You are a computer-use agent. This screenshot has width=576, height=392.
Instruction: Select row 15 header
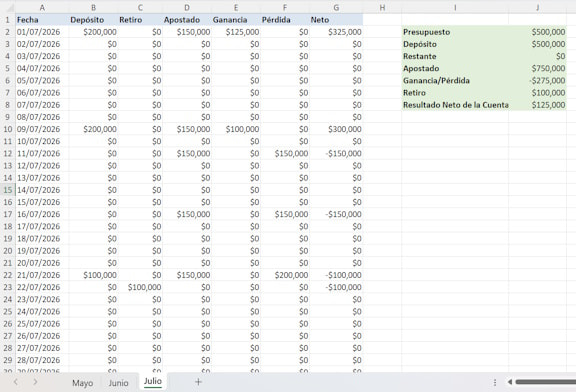pos(8,190)
